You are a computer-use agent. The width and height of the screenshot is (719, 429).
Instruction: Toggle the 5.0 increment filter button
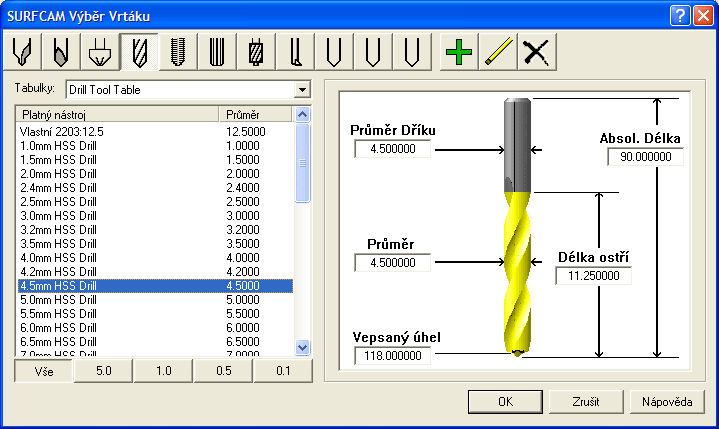point(104,371)
